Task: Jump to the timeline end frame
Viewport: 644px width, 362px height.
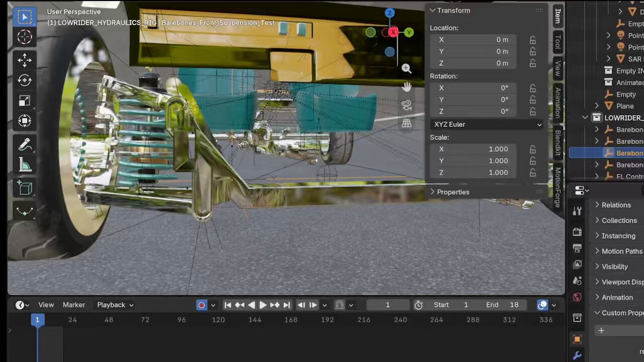Action: click(x=287, y=305)
